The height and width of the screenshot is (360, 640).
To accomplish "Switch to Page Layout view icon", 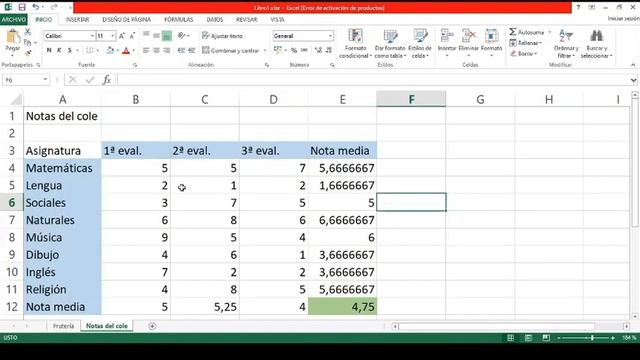I will tap(528, 338).
